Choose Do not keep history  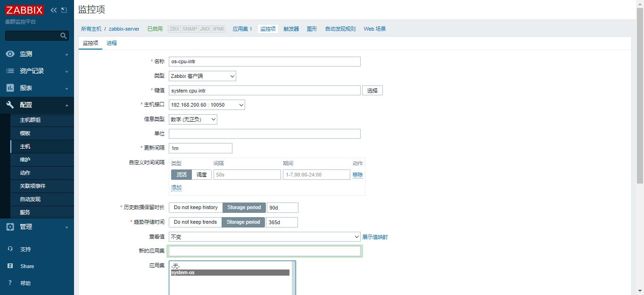[x=196, y=208]
